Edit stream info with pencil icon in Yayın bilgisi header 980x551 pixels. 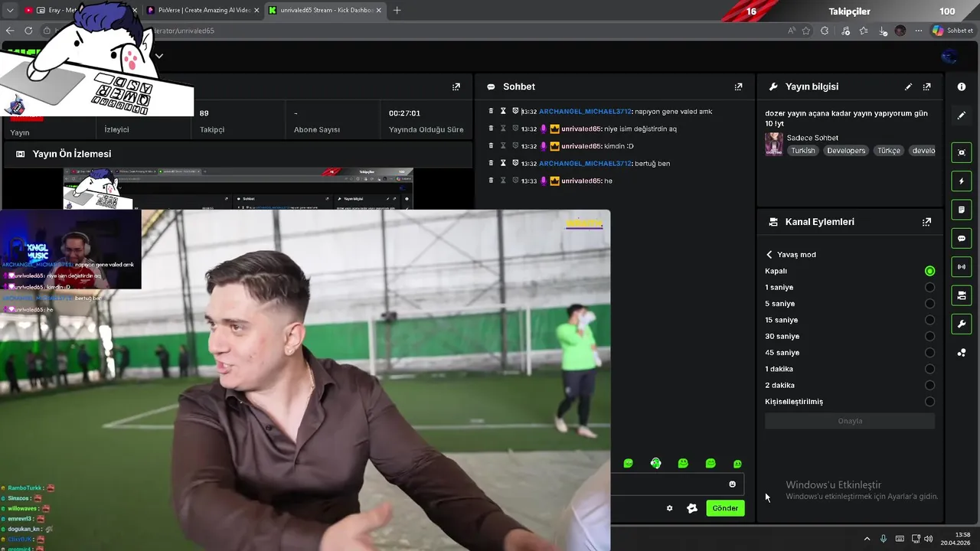click(x=908, y=87)
